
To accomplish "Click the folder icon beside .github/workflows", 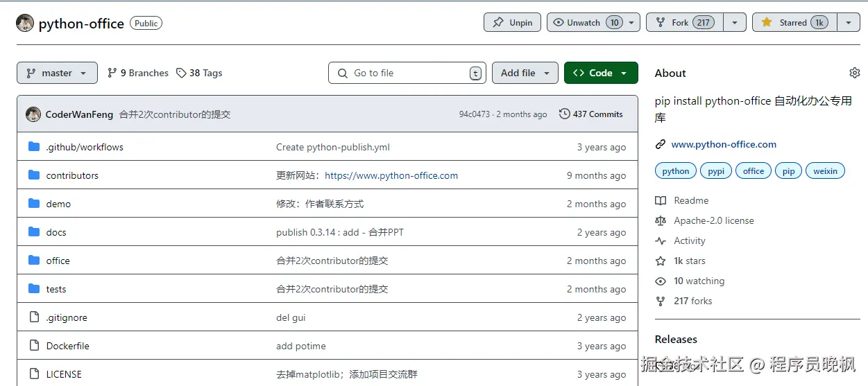I will click(x=34, y=146).
